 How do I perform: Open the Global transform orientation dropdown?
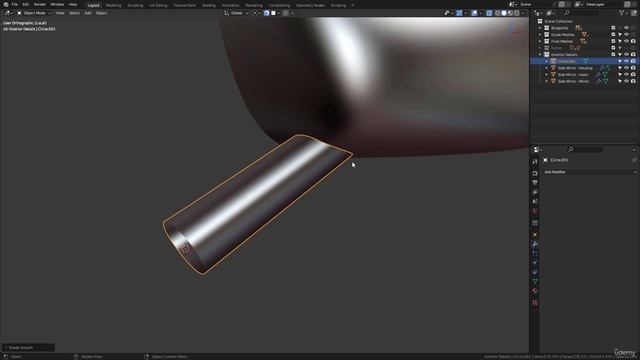tap(236, 13)
